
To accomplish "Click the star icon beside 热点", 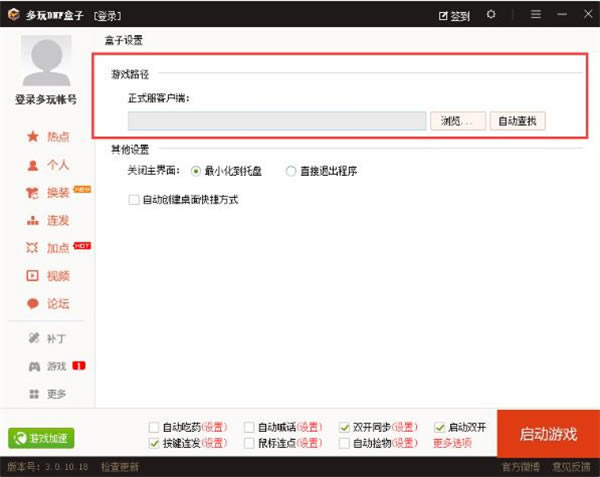I will (x=33, y=136).
